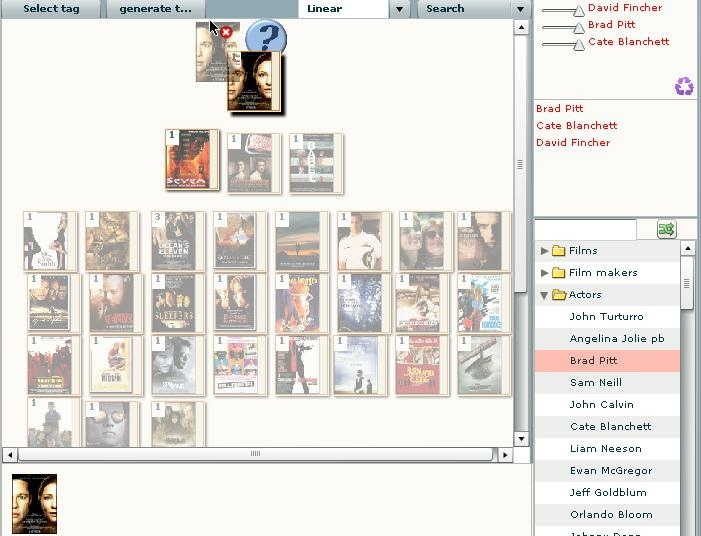This screenshot has height=536, width=701.
Task: Click the tag tree scroll up arrow
Action: point(688,248)
